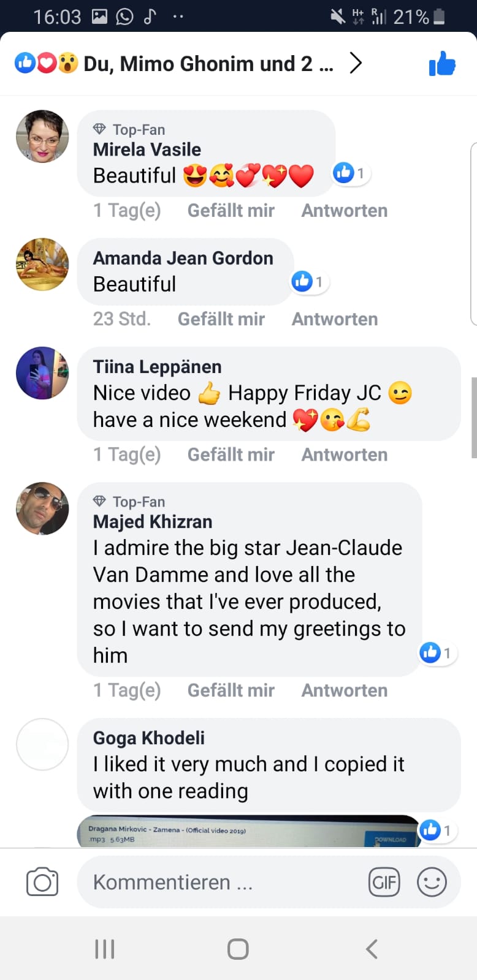
Task: Open the camera icon beside comment field
Action: point(42,882)
